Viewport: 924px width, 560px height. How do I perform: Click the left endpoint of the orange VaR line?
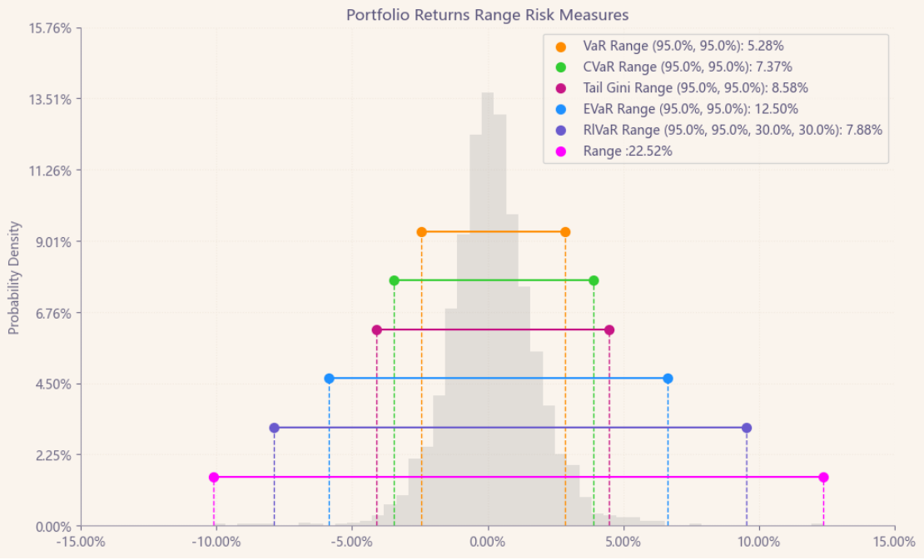pos(422,232)
